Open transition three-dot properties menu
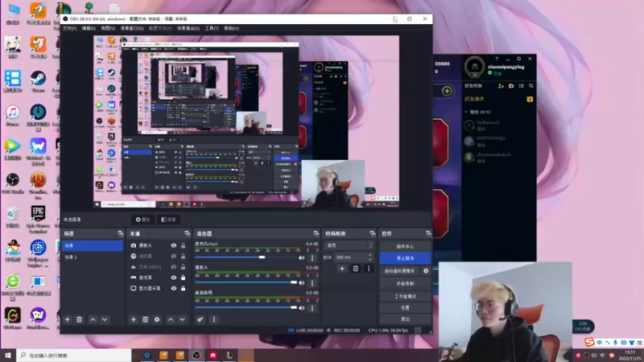644x362 pixels. (x=369, y=269)
